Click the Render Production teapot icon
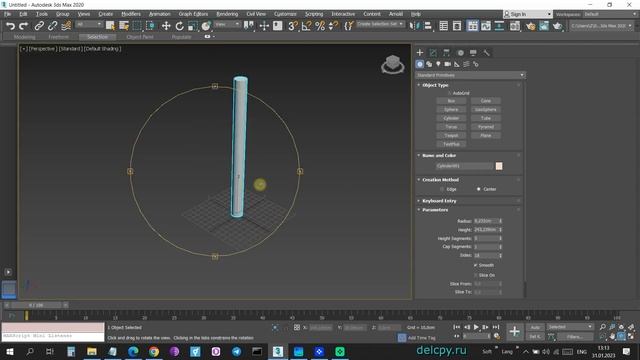The image size is (640, 360). point(558,26)
